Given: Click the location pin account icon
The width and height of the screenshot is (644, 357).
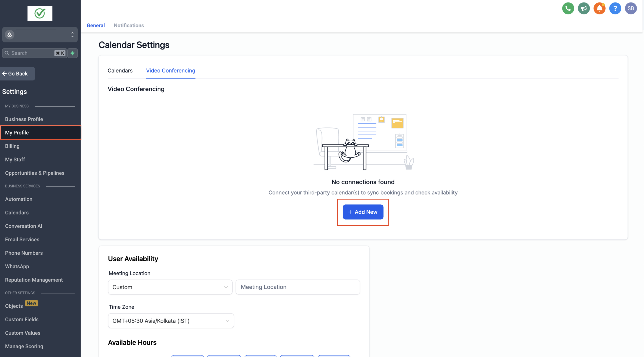Looking at the screenshot, I should click(9, 34).
